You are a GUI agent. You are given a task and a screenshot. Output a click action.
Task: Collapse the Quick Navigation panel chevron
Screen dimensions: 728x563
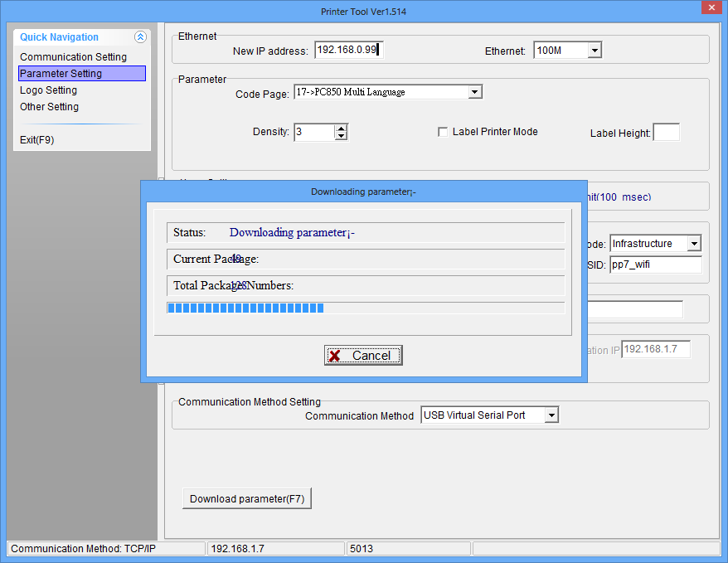(x=140, y=37)
